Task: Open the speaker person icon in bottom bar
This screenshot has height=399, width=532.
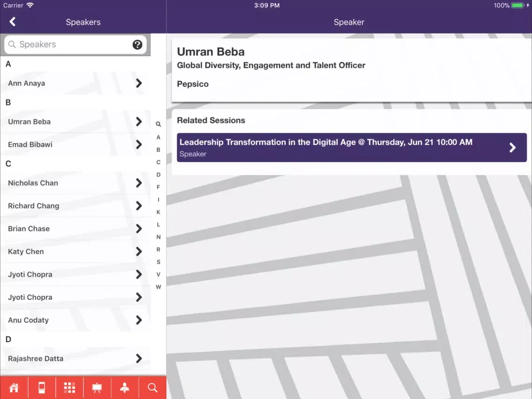Action: click(x=125, y=387)
